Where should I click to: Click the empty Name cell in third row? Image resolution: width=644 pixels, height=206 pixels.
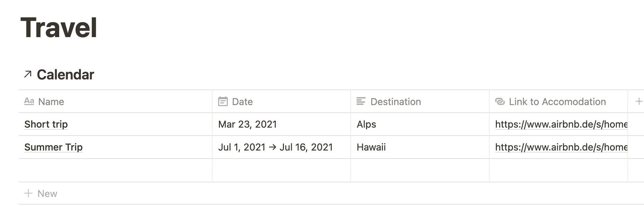[x=115, y=170]
